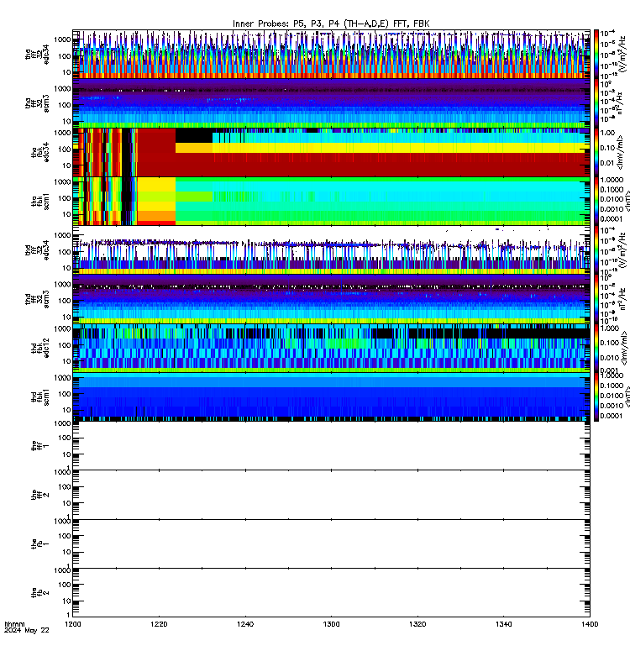Click the "tha fbk edc34" y-axis label
630x672 pixels.
click(39, 152)
